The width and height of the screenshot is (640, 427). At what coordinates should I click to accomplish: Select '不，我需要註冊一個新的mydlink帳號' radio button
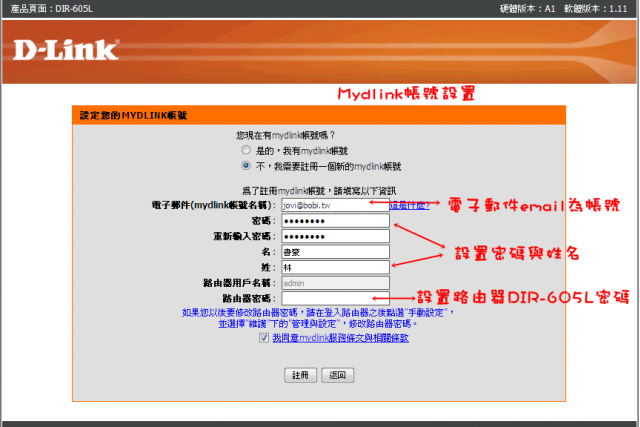click(x=246, y=166)
